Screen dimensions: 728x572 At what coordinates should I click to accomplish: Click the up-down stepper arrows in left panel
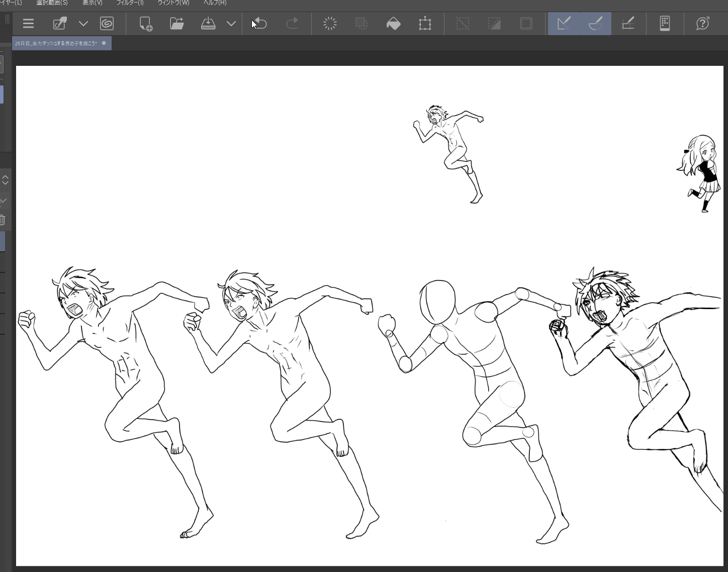pos(5,180)
